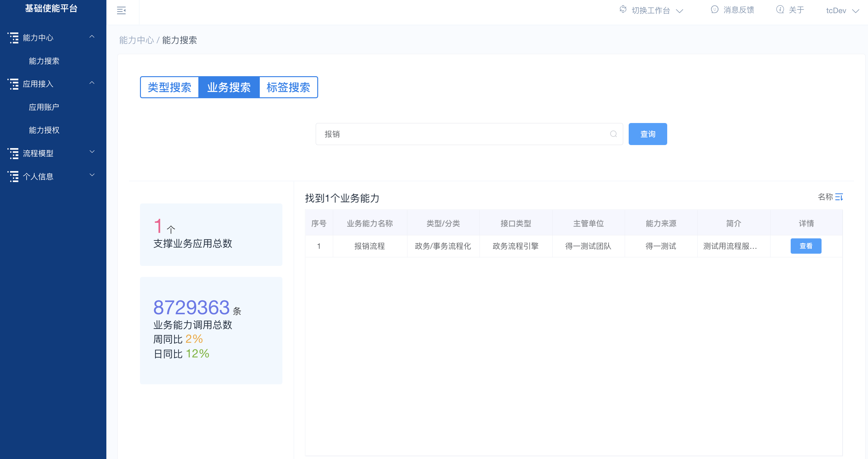The width and height of the screenshot is (868, 459).
Task: Collapse the 能力中心 menu chevron
Action: click(x=92, y=36)
